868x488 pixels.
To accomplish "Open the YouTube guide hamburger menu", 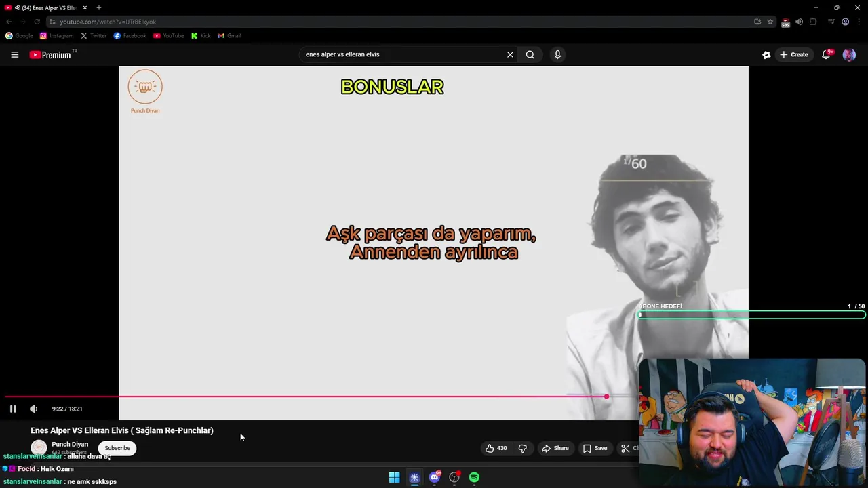I will coord(14,55).
